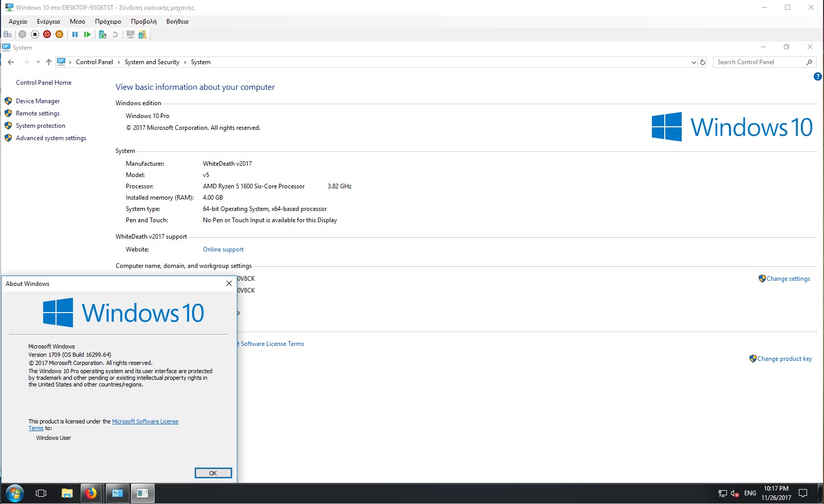This screenshot has width=824, height=504.
Task: Click the muted volume tray icon
Action: click(x=735, y=493)
